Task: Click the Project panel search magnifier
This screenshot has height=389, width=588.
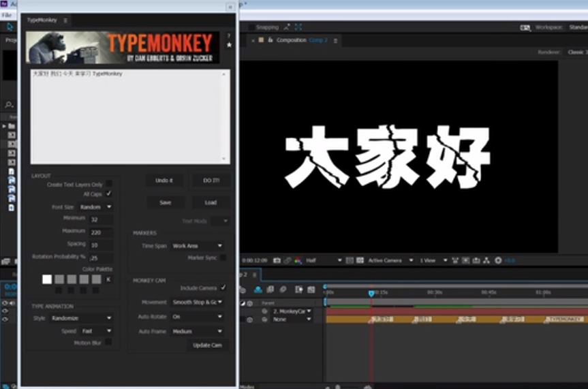Action: tap(9, 105)
